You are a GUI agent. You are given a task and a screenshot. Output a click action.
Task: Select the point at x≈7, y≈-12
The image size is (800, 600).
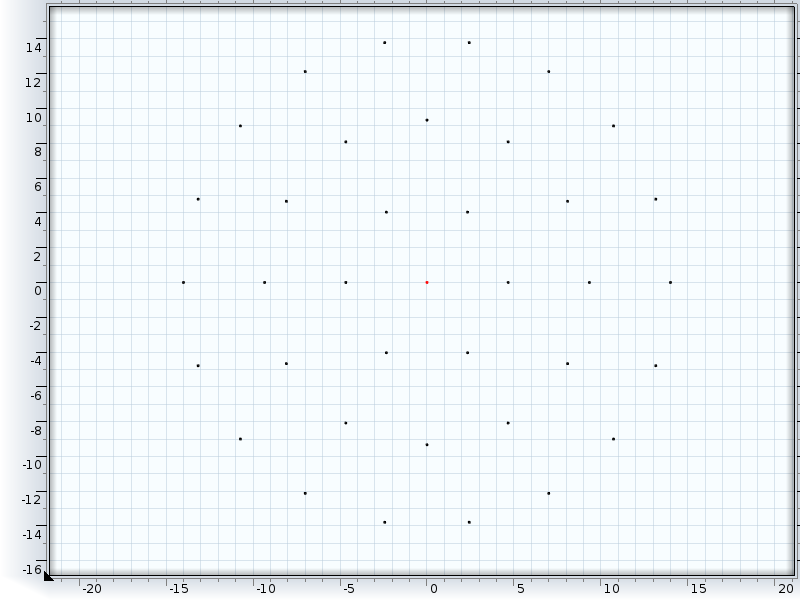coord(549,493)
